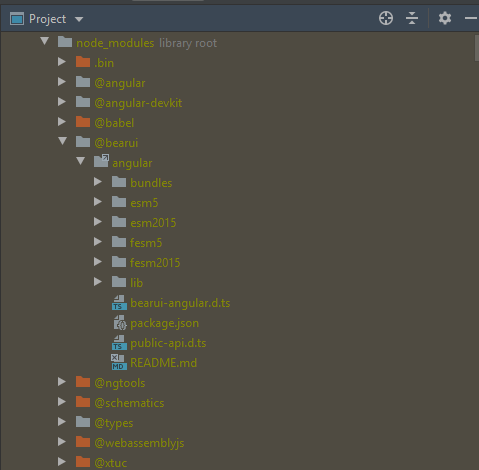The height and width of the screenshot is (470, 479).
Task: Click the @angular folder icon
Action: tap(83, 82)
